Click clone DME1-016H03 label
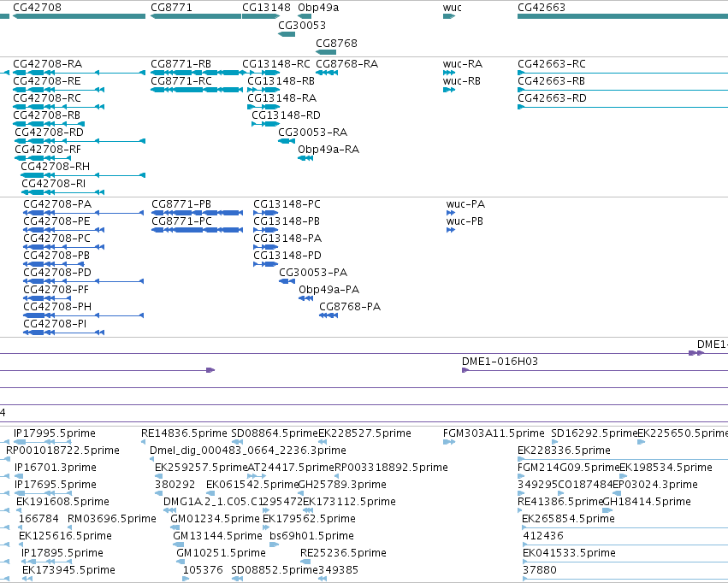 click(x=500, y=362)
